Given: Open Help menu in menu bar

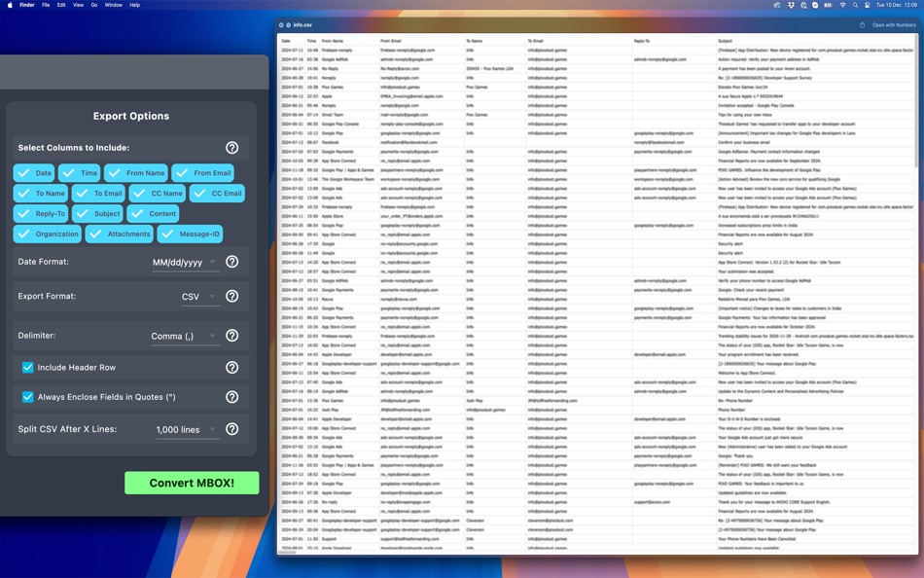Looking at the screenshot, I should 134,5.
